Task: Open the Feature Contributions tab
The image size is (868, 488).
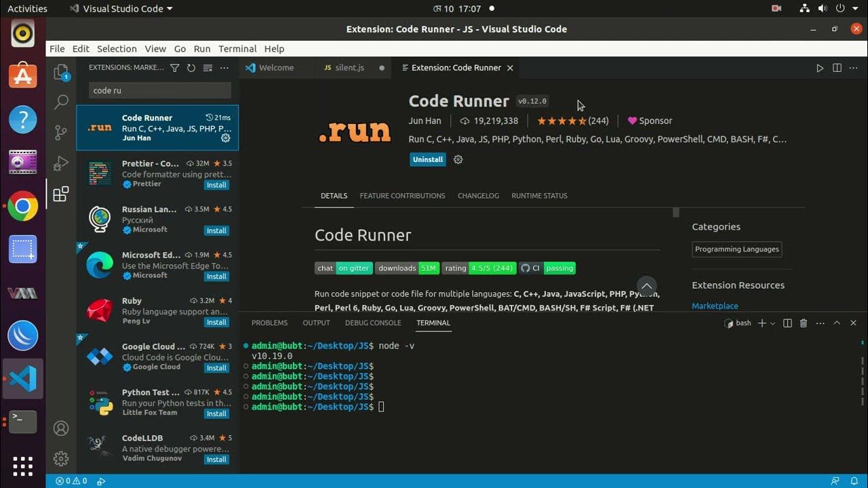Action: pyautogui.click(x=402, y=196)
